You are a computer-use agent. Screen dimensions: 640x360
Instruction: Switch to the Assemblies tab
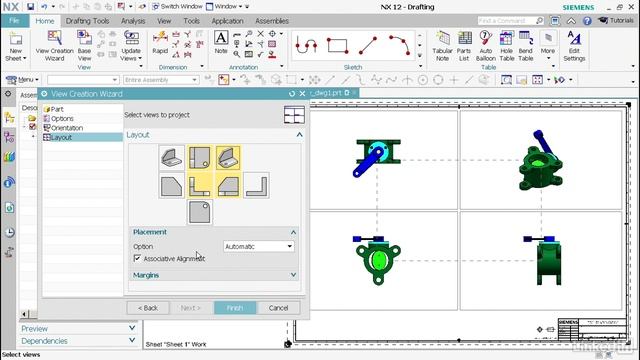click(x=272, y=21)
